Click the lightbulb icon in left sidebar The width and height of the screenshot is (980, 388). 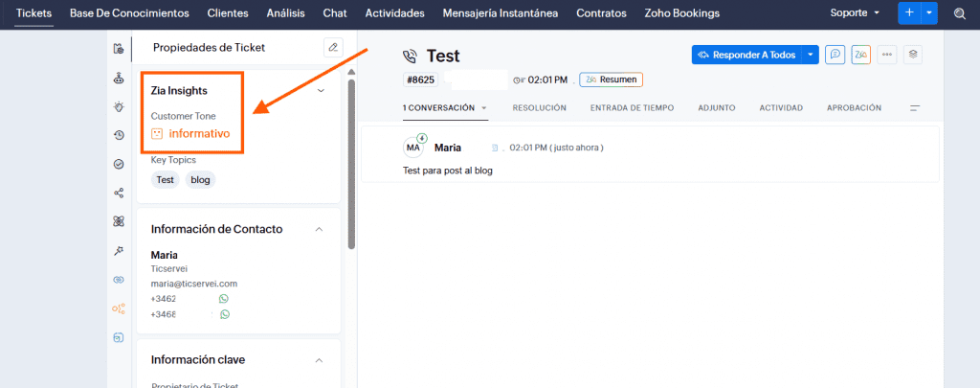119,106
